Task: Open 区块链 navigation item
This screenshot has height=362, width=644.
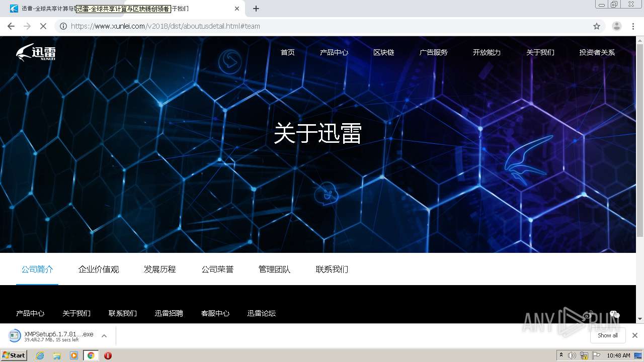Action: [x=383, y=52]
